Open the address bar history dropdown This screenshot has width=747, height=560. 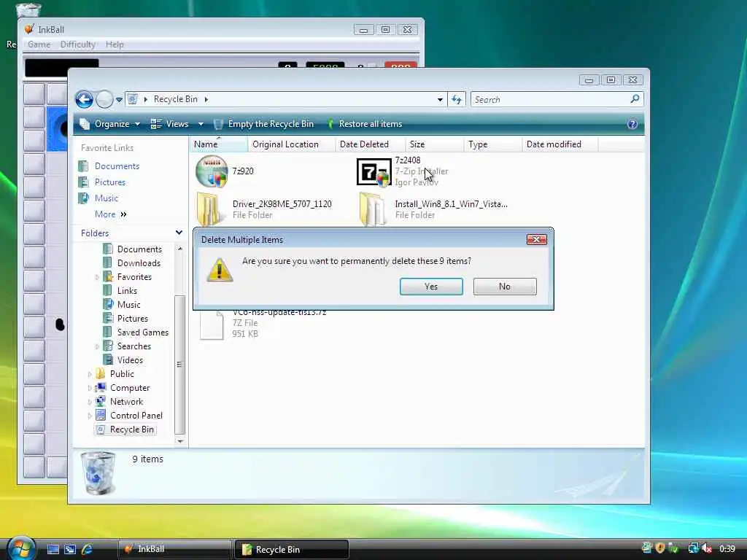440,99
